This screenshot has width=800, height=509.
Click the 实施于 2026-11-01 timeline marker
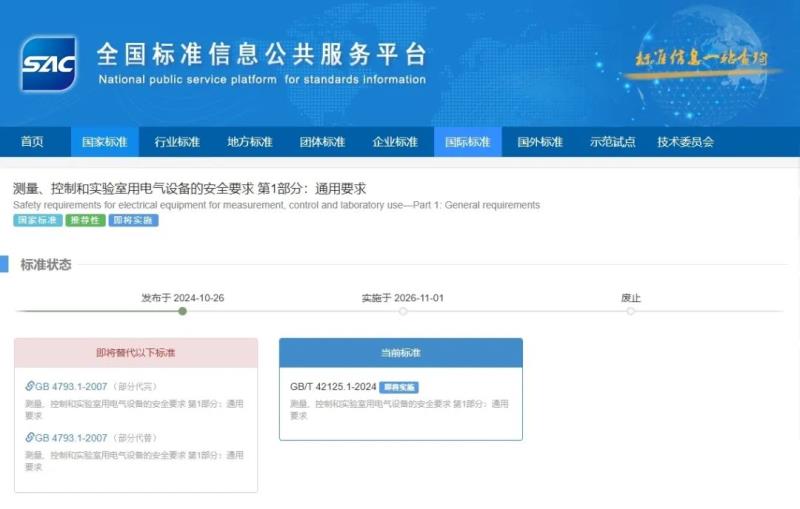(x=403, y=311)
